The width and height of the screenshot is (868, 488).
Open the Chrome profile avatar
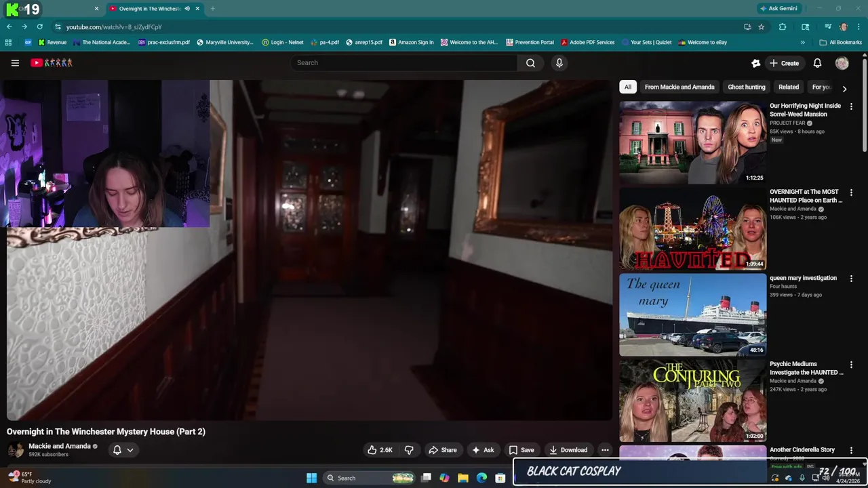(x=843, y=26)
